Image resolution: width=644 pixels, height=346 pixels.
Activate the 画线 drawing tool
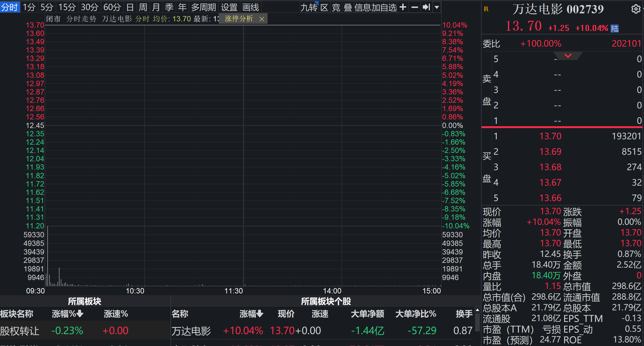pos(251,7)
